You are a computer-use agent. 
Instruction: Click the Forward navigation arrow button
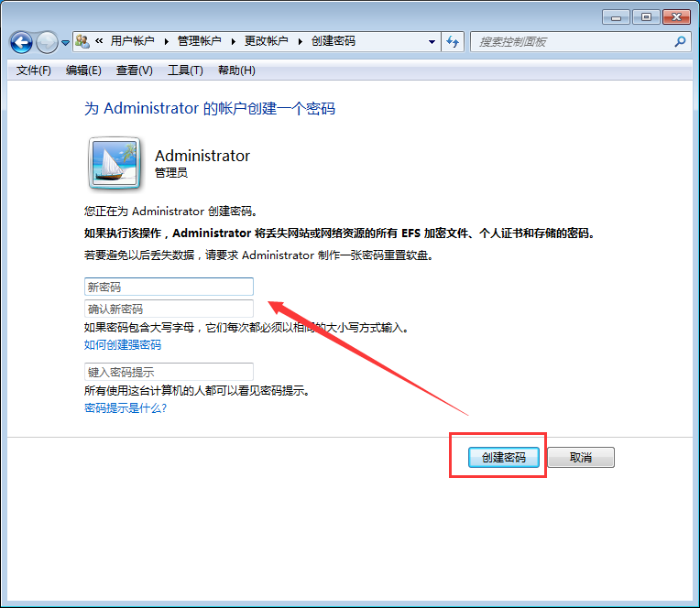point(47,42)
